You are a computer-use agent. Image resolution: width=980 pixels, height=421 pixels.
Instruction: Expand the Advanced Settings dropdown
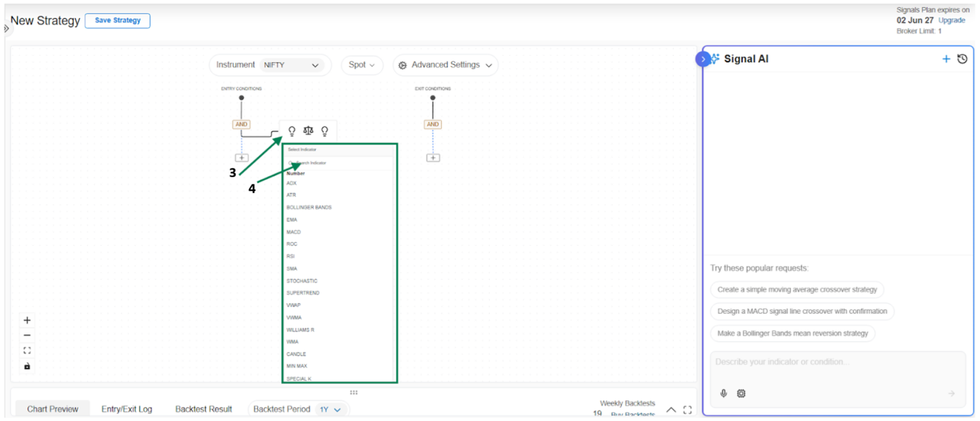[x=445, y=65]
